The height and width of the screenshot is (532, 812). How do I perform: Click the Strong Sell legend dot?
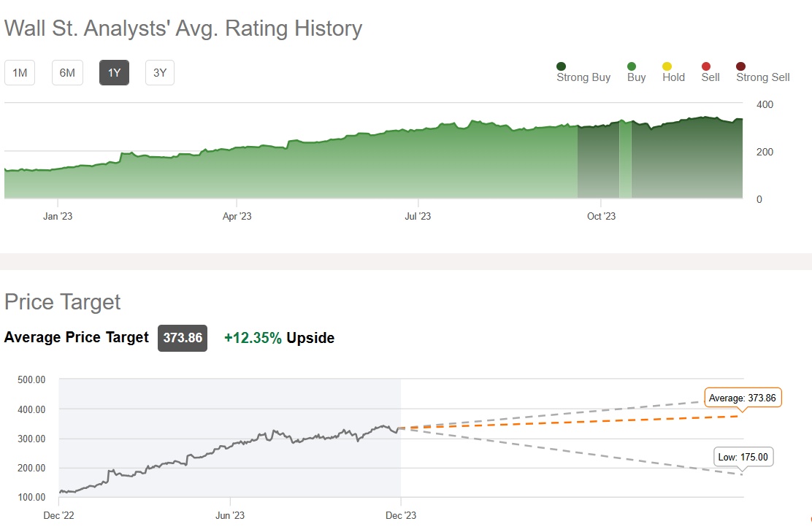point(741,66)
